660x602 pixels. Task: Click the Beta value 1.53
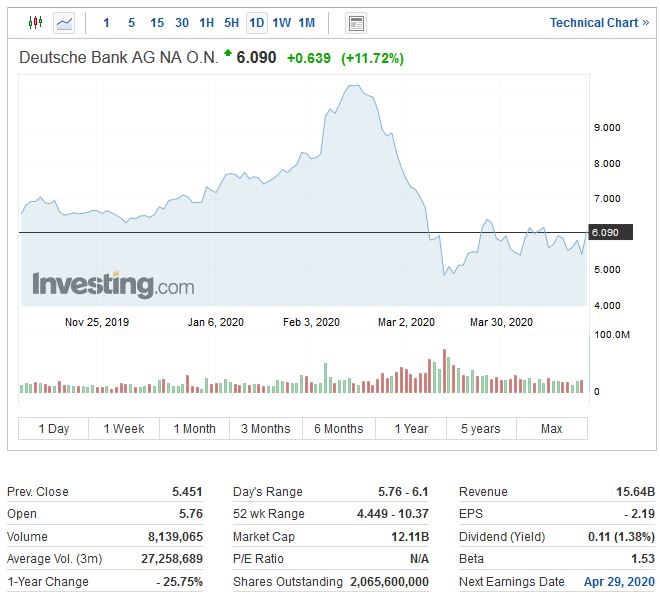point(643,559)
